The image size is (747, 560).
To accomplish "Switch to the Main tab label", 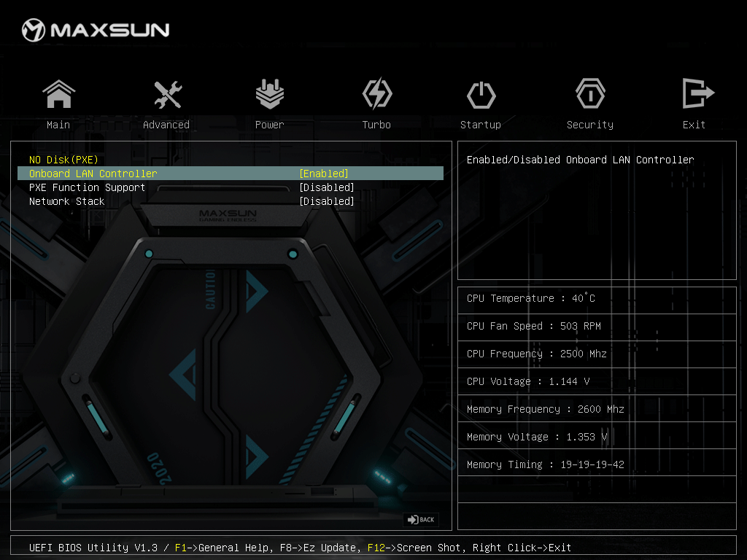I will pos(58,125).
